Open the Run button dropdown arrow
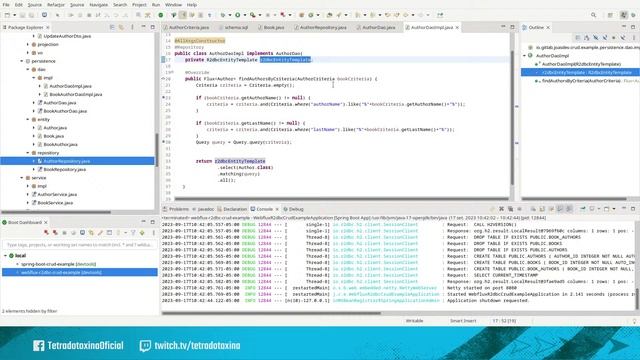Image resolution: width=640 pixels, height=360 pixels. 244,15
